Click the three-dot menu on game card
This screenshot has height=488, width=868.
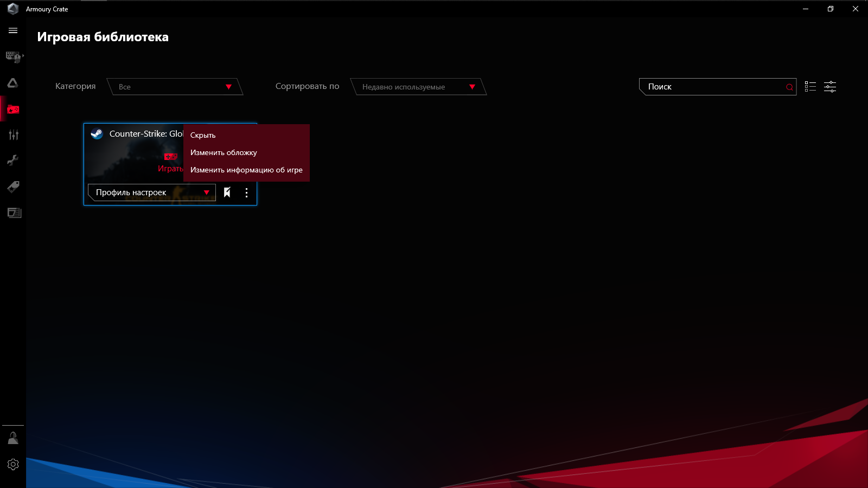click(x=246, y=192)
